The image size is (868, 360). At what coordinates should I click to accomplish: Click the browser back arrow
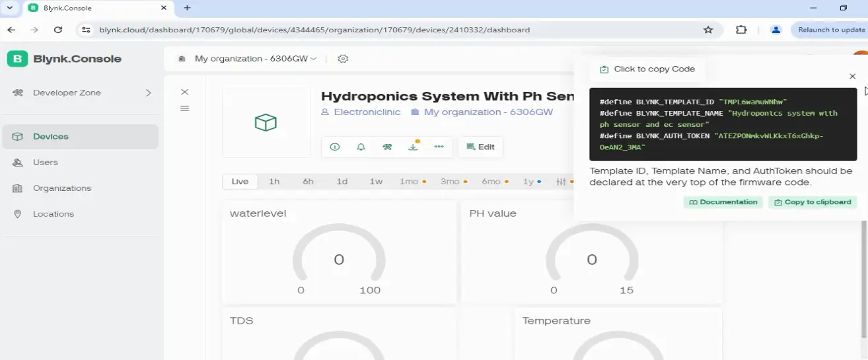(11, 30)
